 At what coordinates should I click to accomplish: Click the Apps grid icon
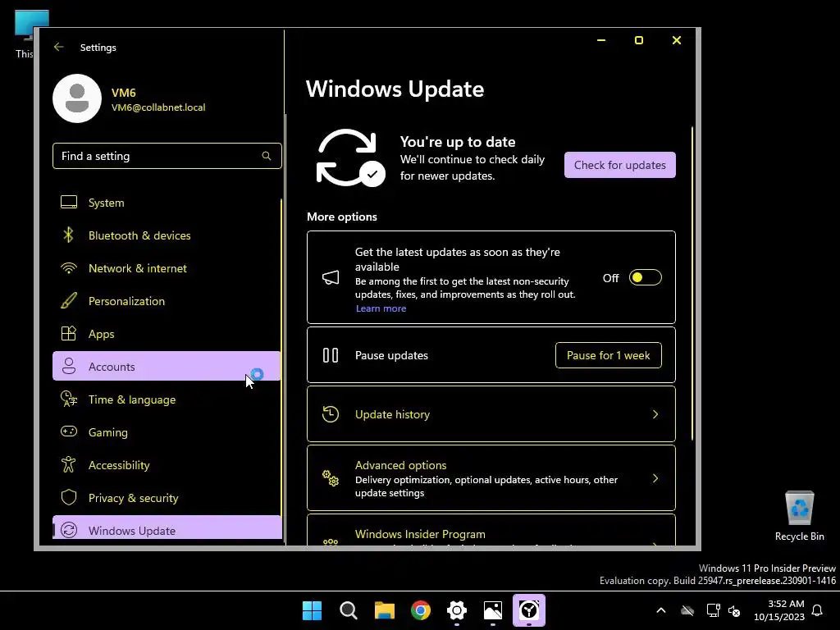tap(69, 333)
